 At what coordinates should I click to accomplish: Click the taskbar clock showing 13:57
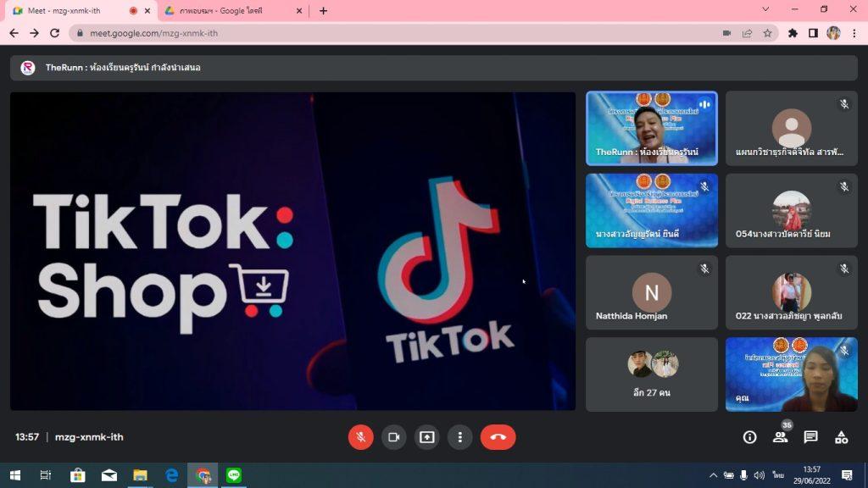811,475
